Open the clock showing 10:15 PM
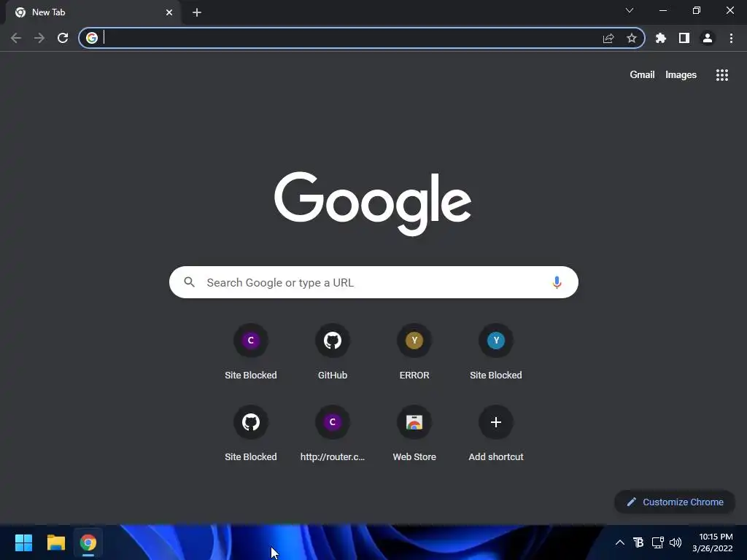 click(x=712, y=542)
